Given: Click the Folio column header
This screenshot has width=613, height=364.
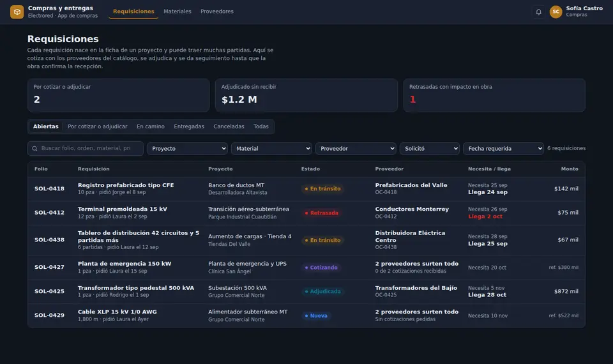Looking at the screenshot, I should 41,169.
